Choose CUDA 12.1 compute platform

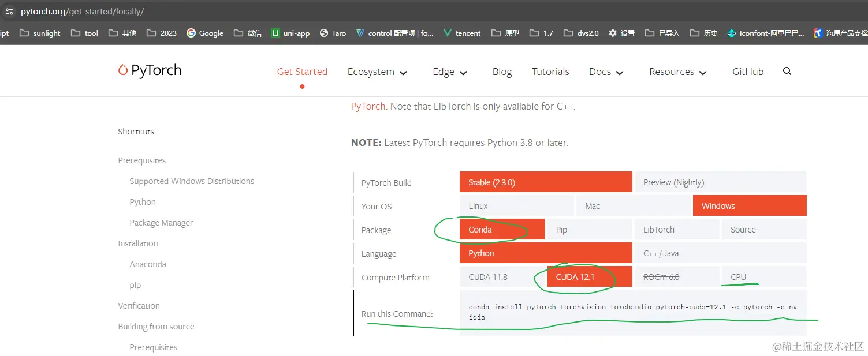[x=590, y=276]
